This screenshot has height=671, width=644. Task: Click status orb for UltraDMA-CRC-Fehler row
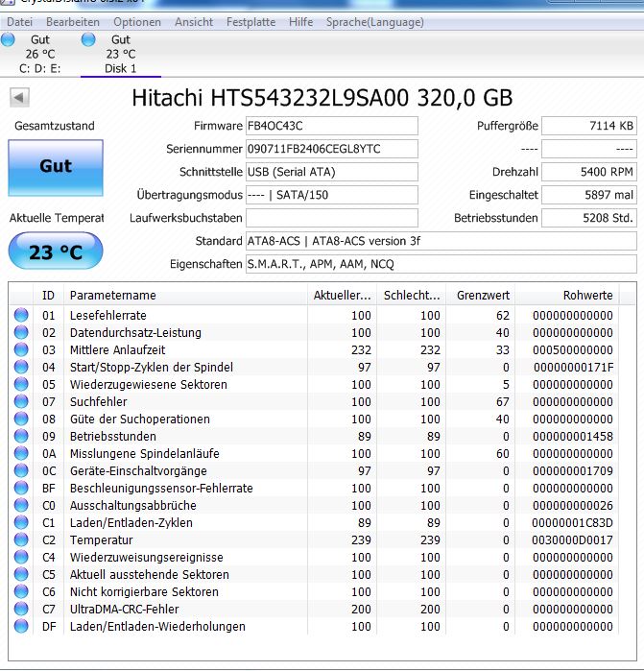pyautogui.click(x=21, y=609)
